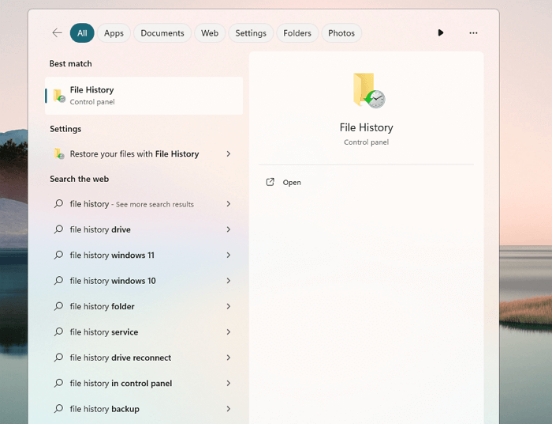Click search icon beside file history folder
553x425 pixels.
pyautogui.click(x=59, y=306)
